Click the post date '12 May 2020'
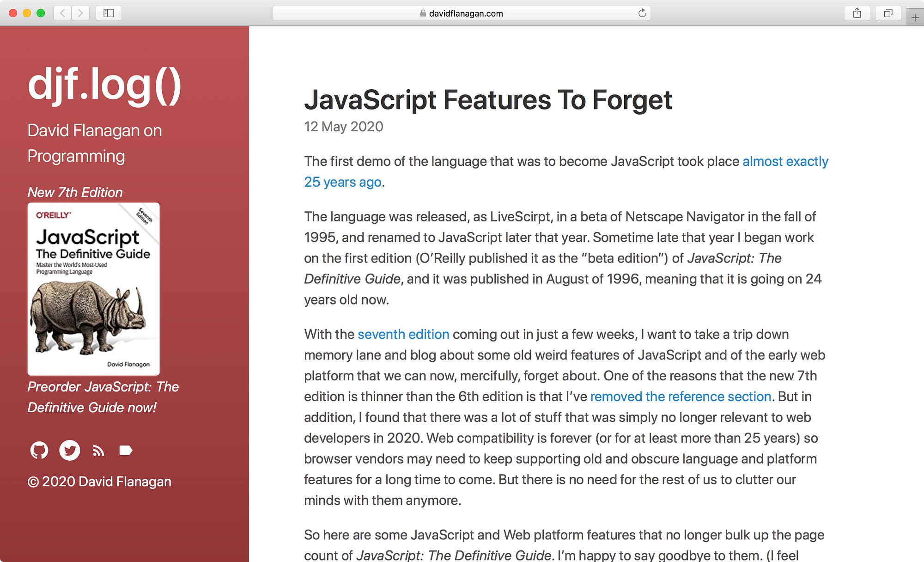Viewport: 924px width, 562px height. click(344, 127)
